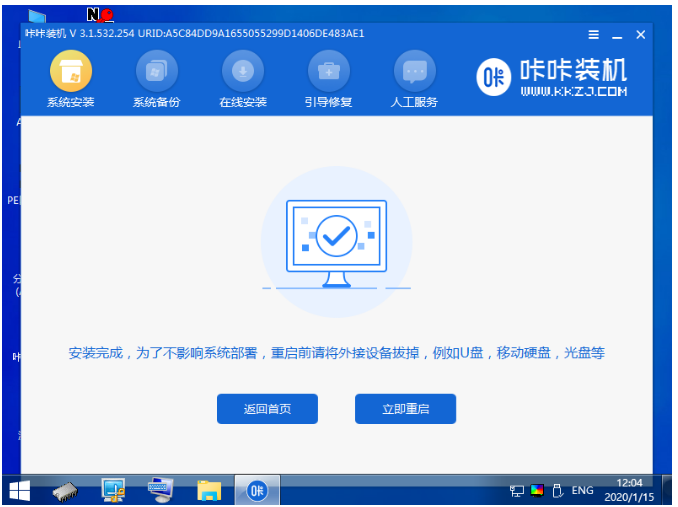The height and width of the screenshot is (507, 678).
Task: Open the 系统备份 system backup icon
Action: click(157, 71)
